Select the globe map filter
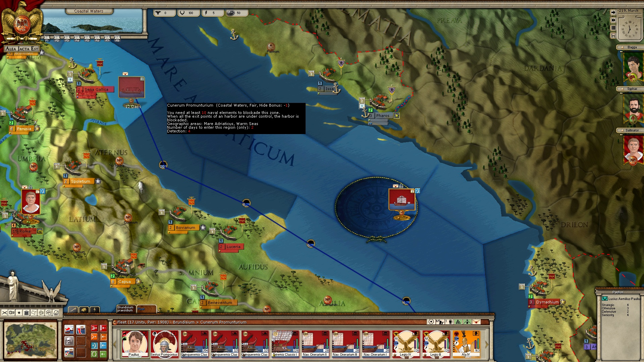The width and height of the screenshot is (644, 362). click(x=41, y=313)
